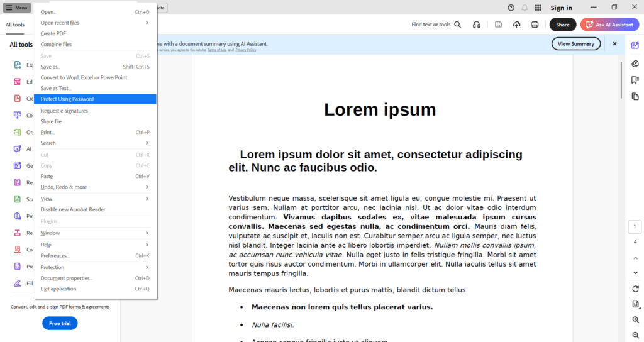Screen dimensions: 644x342
Task: Choose Exit application
Action: click(x=95, y=289)
